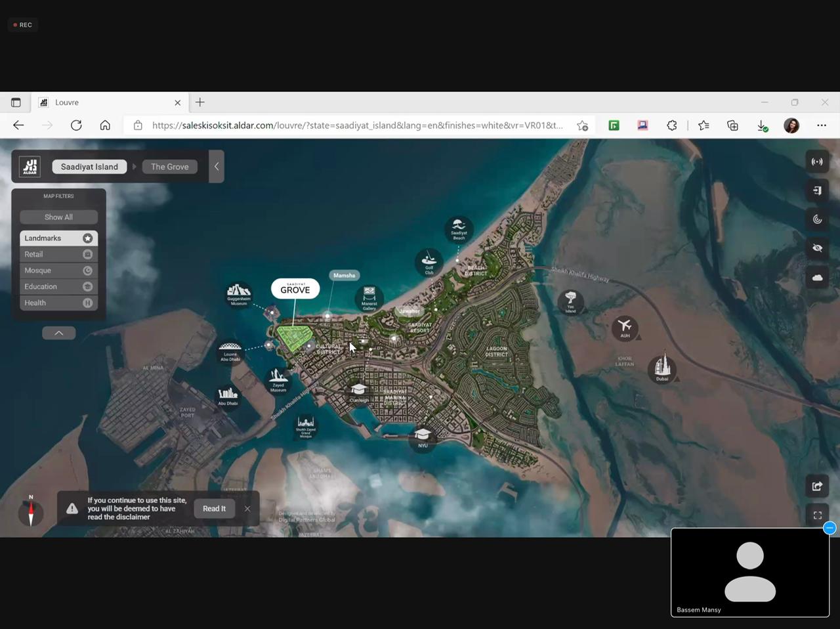The width and height of the screenshot is (840, 629).
Task: Go to browser home page
Action: click(x=105, y=125)
